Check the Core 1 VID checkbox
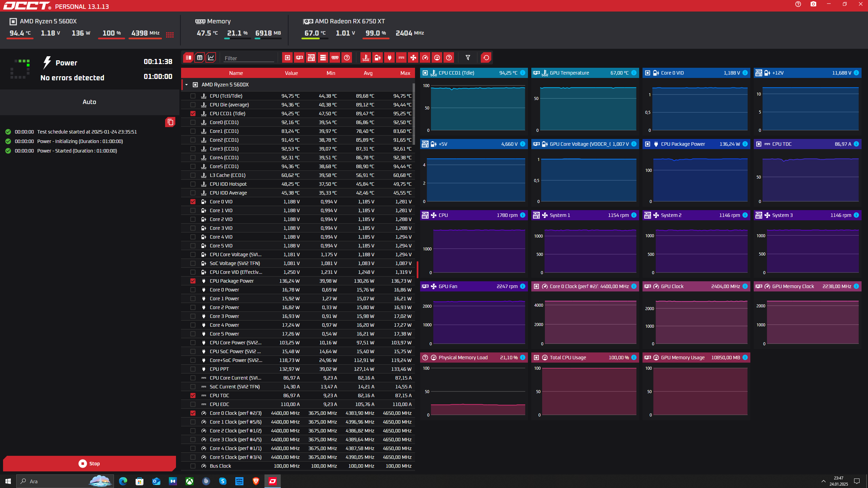 [193, 210]
